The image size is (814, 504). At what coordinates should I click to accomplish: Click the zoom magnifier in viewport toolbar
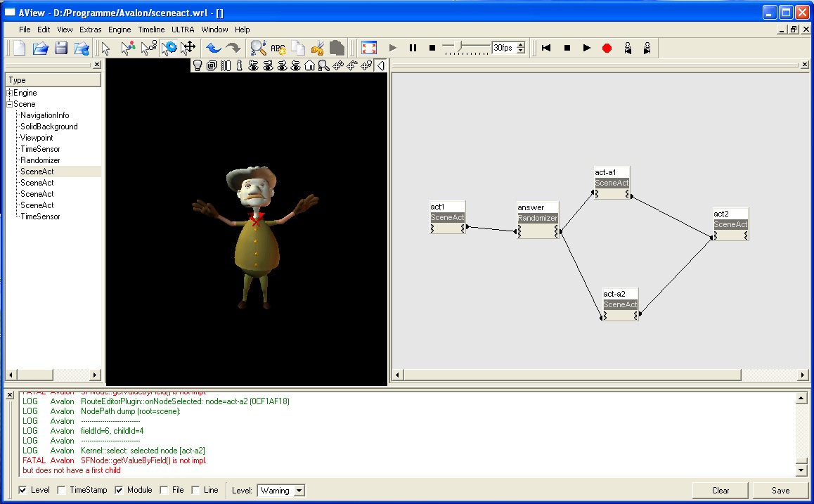point(324,65)
